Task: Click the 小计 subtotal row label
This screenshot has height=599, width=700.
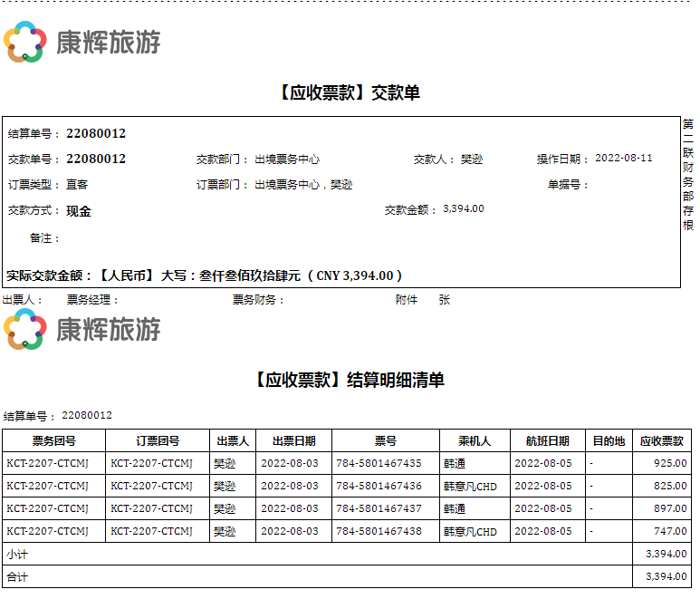Action: click(16, 554)
